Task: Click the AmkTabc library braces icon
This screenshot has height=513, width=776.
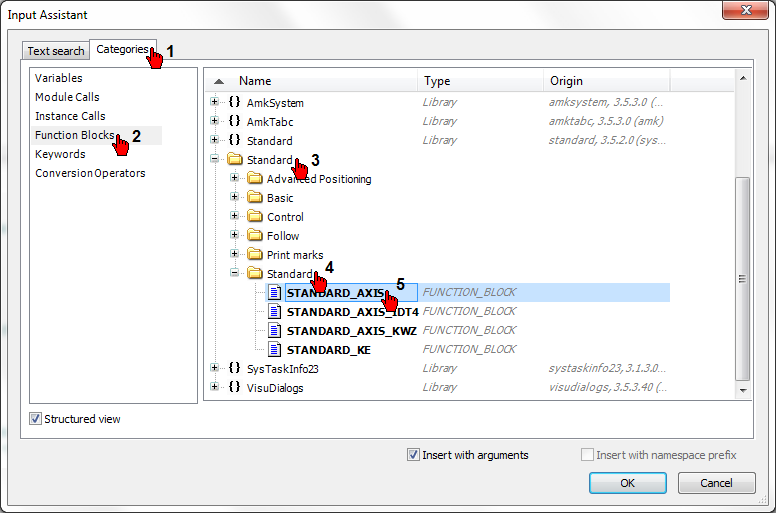Action: pyautogui.click(x=235, y=121)
